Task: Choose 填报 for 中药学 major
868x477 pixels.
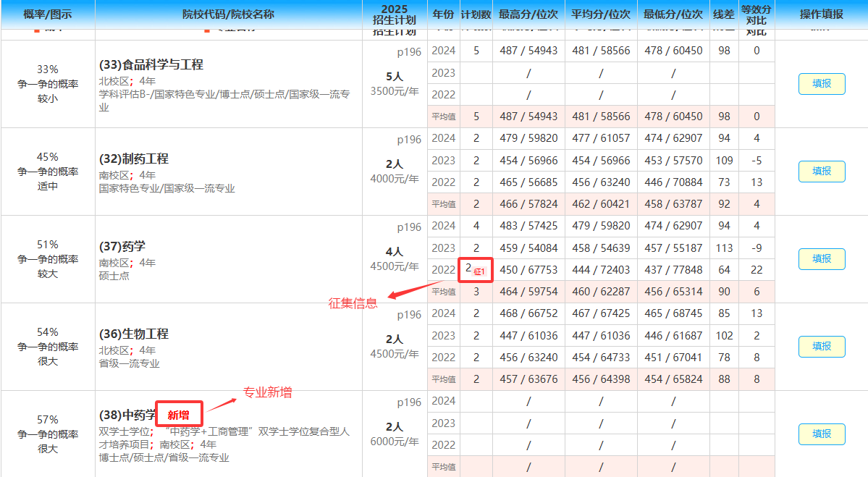Action: click(822, 434)
